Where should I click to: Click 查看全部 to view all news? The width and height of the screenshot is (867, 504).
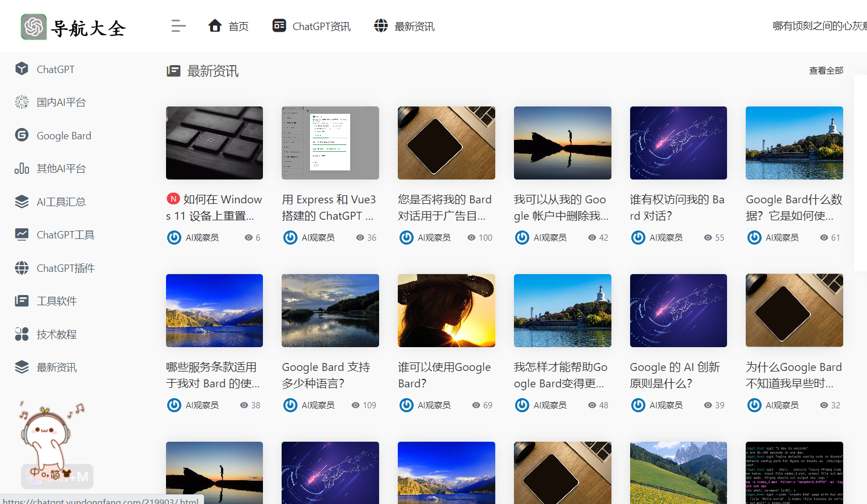(826, 71)
